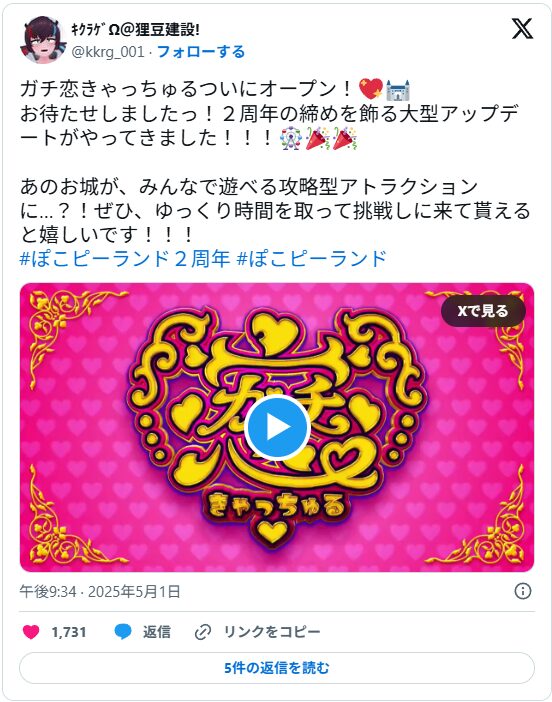The image size is (552, 702).
Task: Play the video with the blue play button
Action: pyautogui.click(x=277, y=428)
